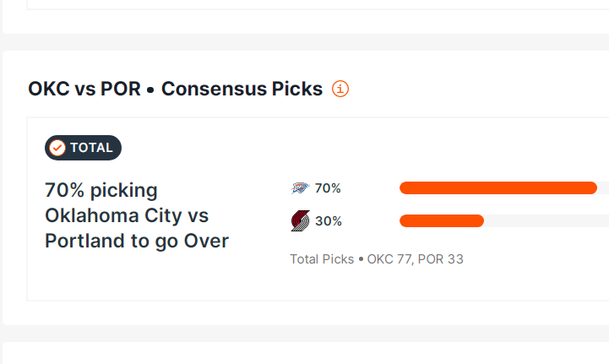Click gray unfilled end of 70% bar
This screenshot has height=364, width=609.
pyautogui.click(x=603, y=188)
